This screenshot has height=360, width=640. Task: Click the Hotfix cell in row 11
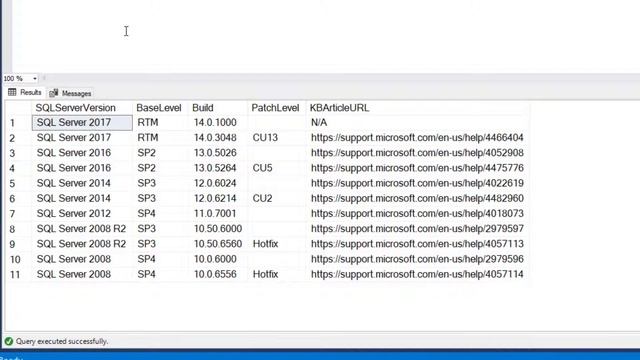tap(276, 274)
